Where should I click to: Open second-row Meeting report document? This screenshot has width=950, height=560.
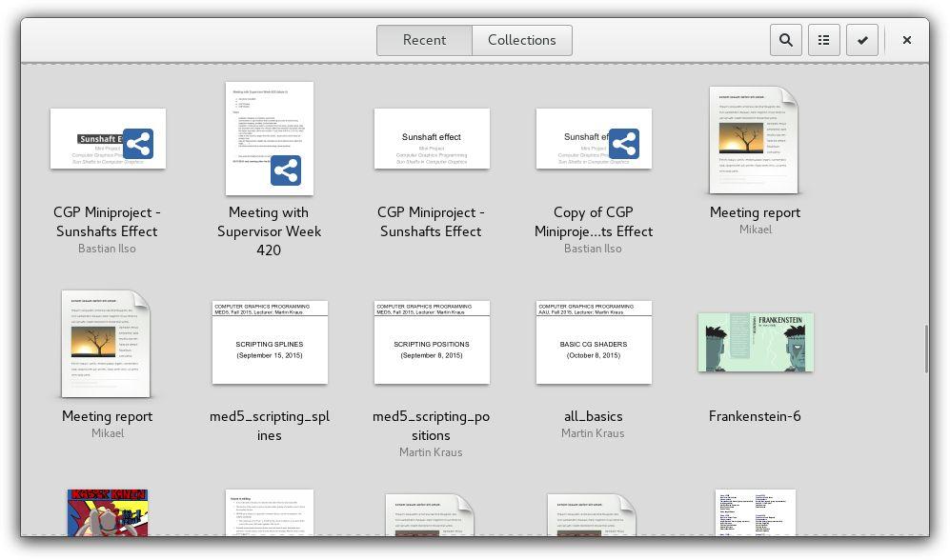[x=106, y=344]
